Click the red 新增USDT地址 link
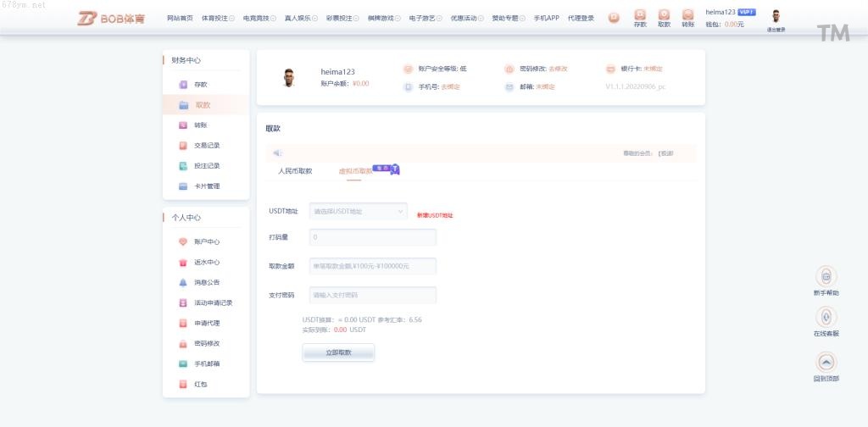This screenshot has width=868, height=427. click(435, 215)
